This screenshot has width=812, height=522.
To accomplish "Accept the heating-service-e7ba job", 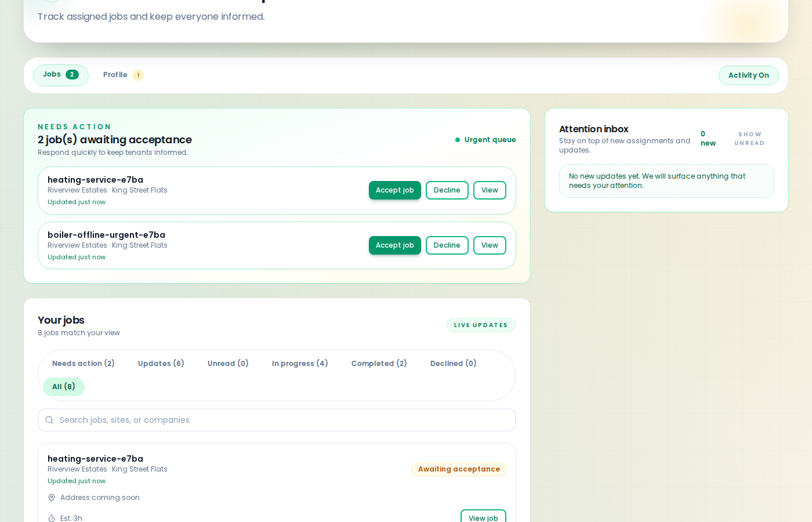I will [x=394, y=190].
